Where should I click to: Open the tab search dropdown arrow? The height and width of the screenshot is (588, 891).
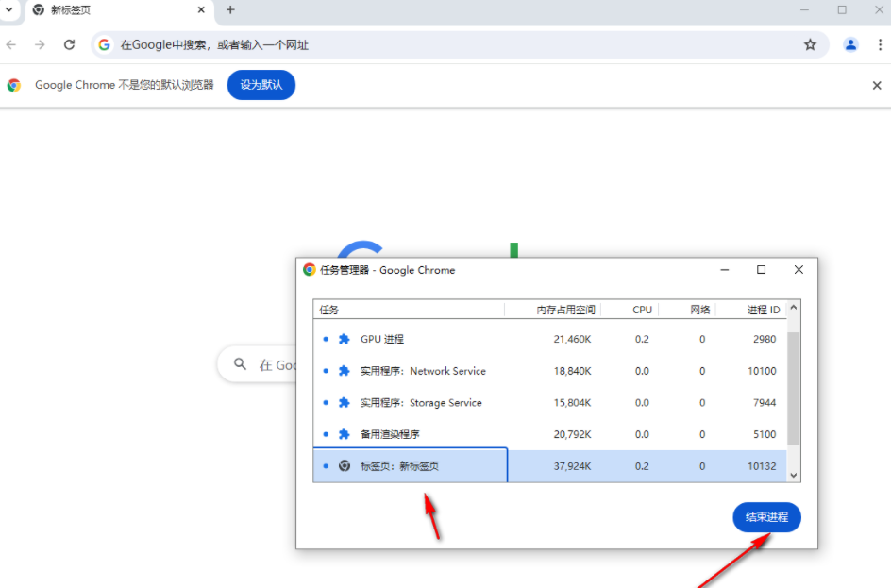coord(9,9)
